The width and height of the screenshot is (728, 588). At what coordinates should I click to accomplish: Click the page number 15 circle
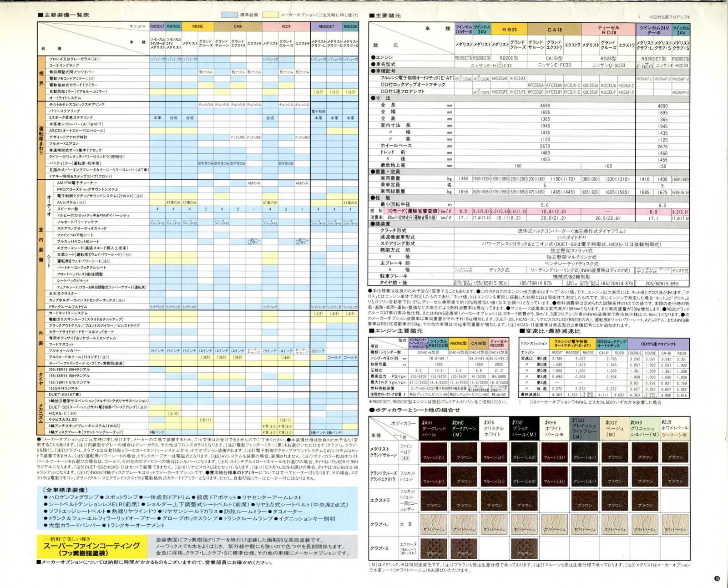(x=718, y=578)
